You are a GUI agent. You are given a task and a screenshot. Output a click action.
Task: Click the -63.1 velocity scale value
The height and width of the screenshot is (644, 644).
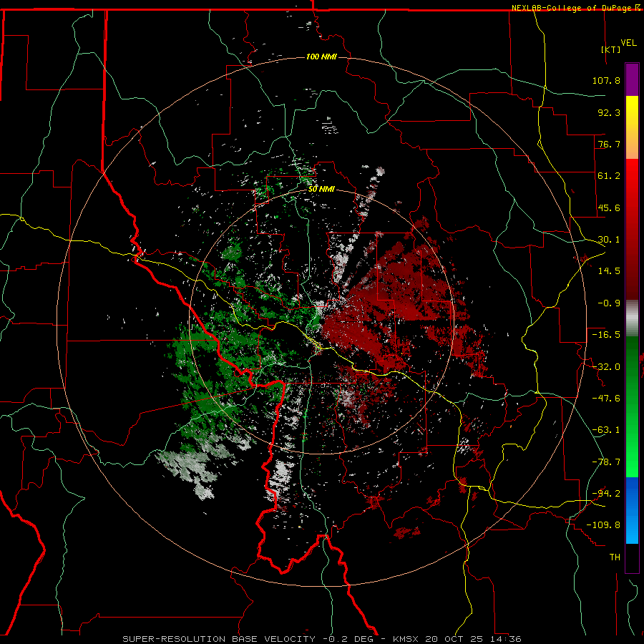pos(606,430)
